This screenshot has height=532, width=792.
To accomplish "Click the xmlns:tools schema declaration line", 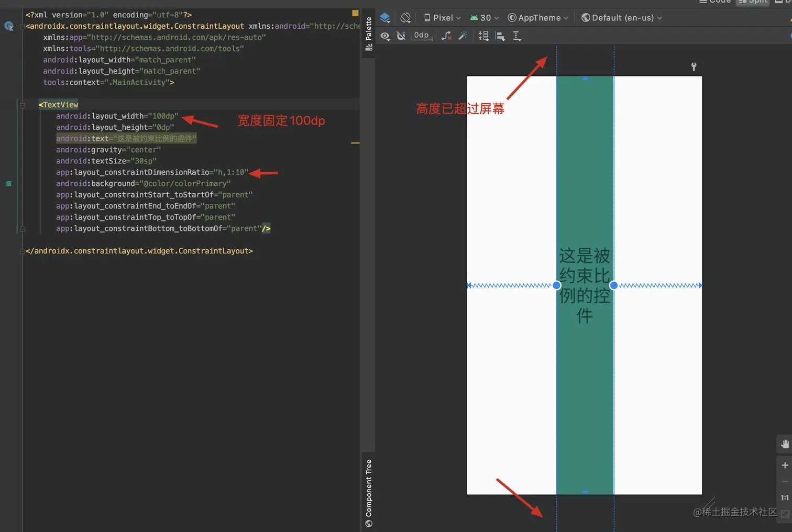I will [144, 49].
